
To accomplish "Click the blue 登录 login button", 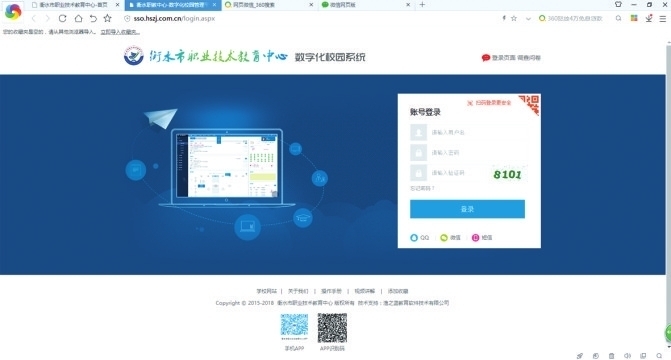I will pos(467,209).
